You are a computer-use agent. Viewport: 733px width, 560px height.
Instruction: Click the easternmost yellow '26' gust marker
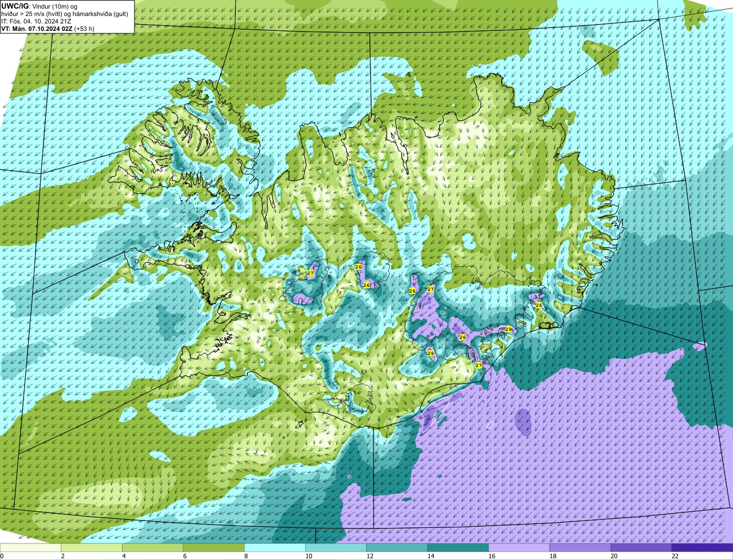539,306
